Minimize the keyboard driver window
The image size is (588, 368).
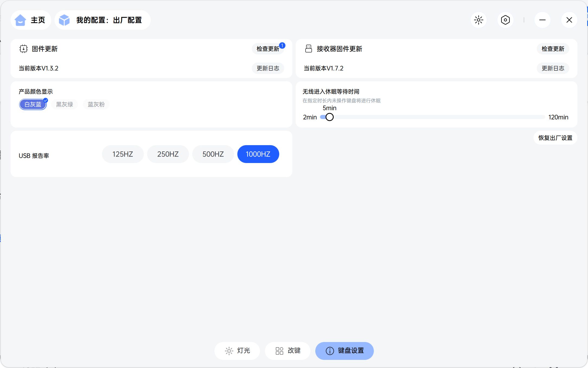[x=542, y=20]
